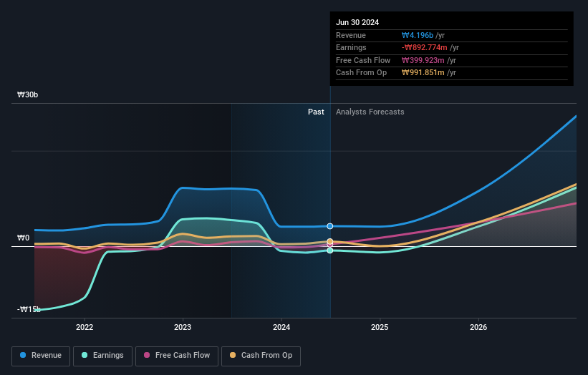588x375 pixels.
Task: Click the 2023 x-axis label
Action: click(x=183, y=327)
